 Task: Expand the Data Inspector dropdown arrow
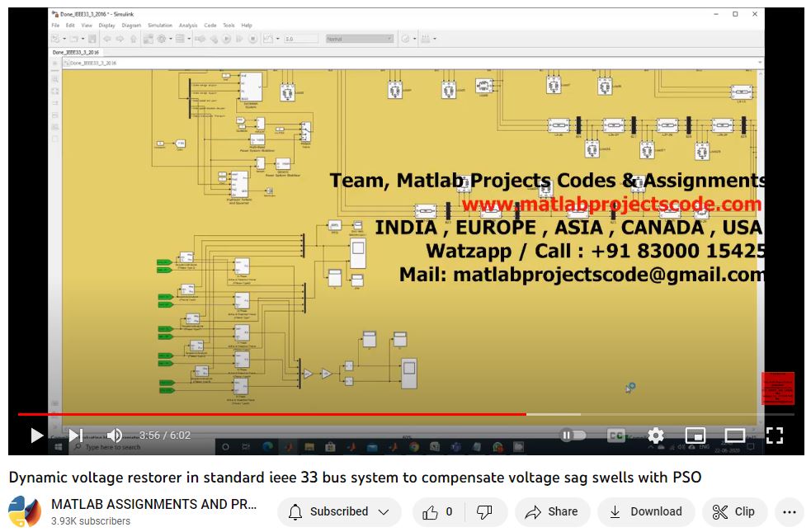(x=277, y=39)
